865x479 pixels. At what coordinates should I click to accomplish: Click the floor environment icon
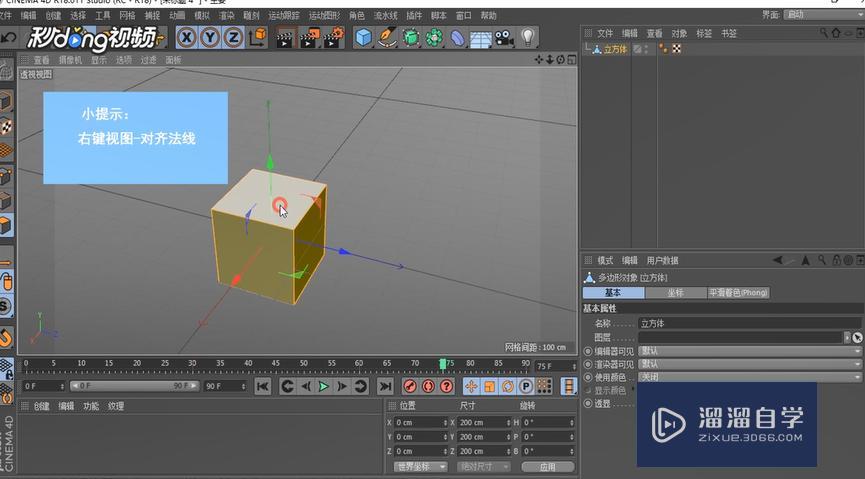(x=481, y=39)
